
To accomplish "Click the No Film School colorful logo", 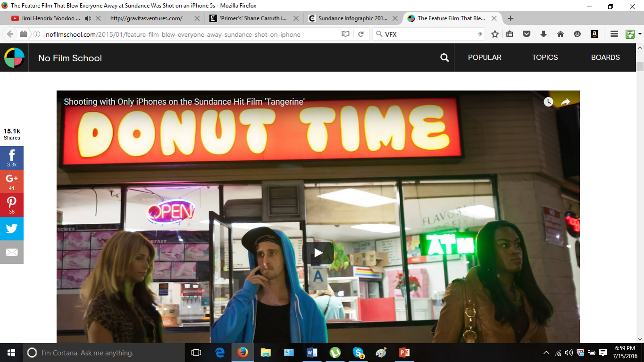I will tap(14, 58).
